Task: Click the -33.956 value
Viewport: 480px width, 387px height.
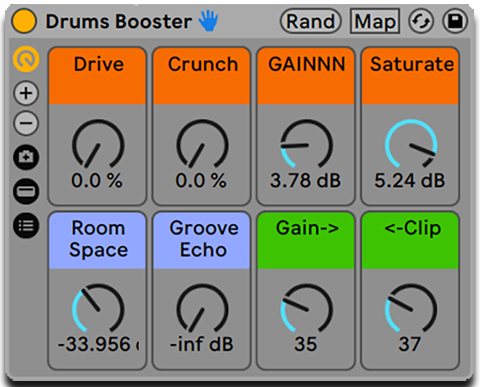Action: pos(99,344)
